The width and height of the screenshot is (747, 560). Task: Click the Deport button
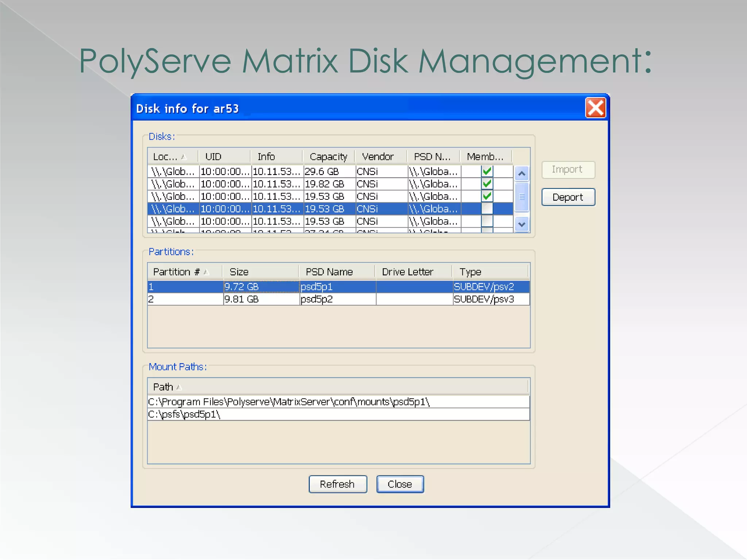click(x=568, y=197)
